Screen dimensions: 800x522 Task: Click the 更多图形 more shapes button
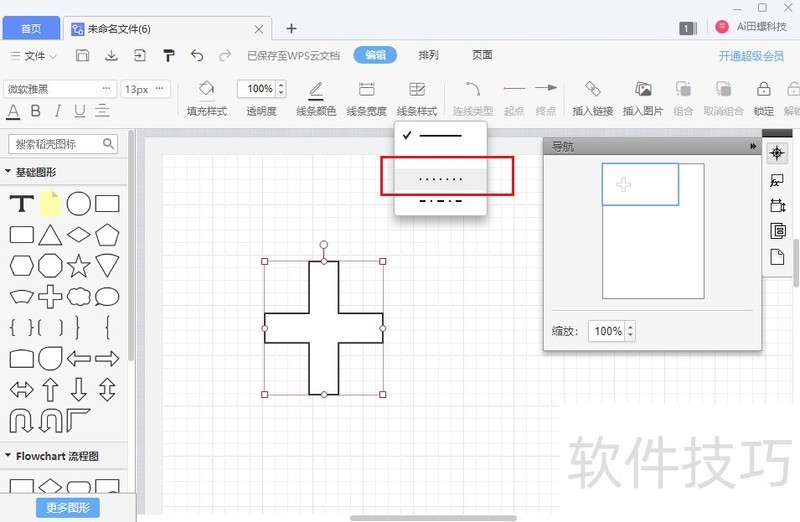[68, 508]
